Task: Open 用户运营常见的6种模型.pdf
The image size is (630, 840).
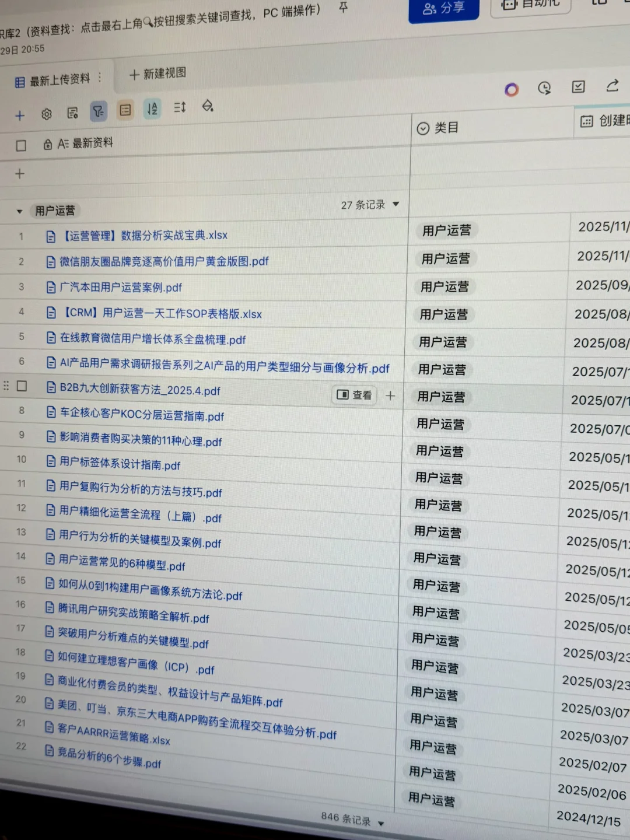Action: click(121, 563)
